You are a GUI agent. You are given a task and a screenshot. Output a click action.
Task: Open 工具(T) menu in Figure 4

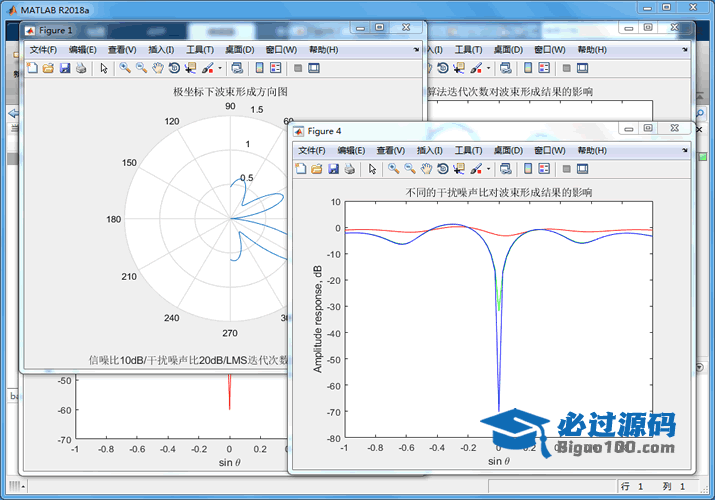pyautogui.click(x=468, y=150)
